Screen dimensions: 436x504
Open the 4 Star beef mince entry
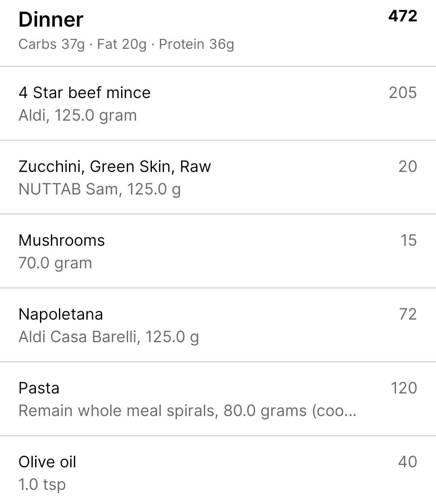(218, 103)
